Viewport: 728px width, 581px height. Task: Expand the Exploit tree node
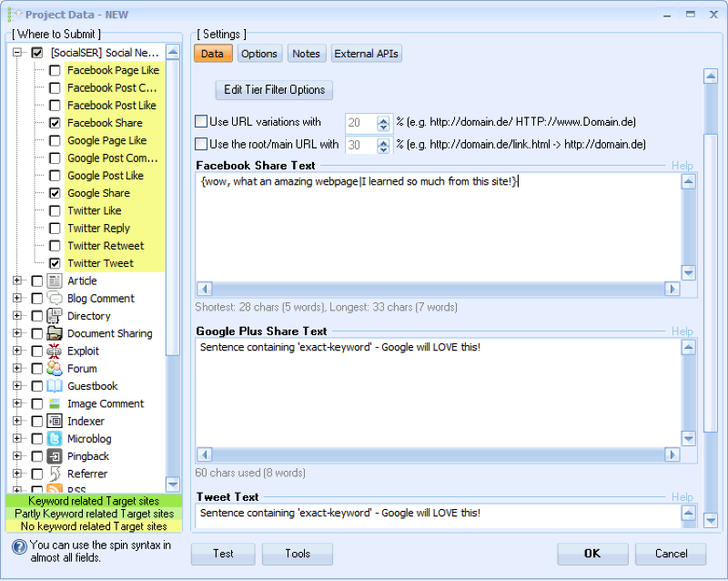pos(17,351)
